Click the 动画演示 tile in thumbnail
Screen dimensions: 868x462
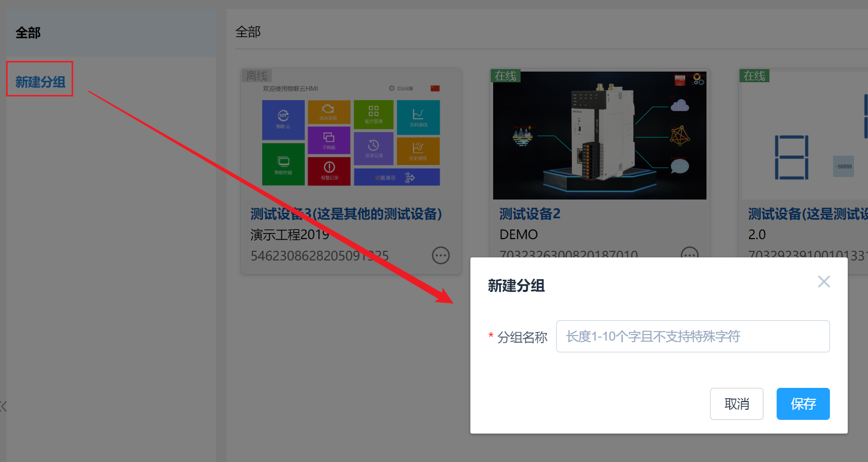pyautogui.click(x=397, y=177)
